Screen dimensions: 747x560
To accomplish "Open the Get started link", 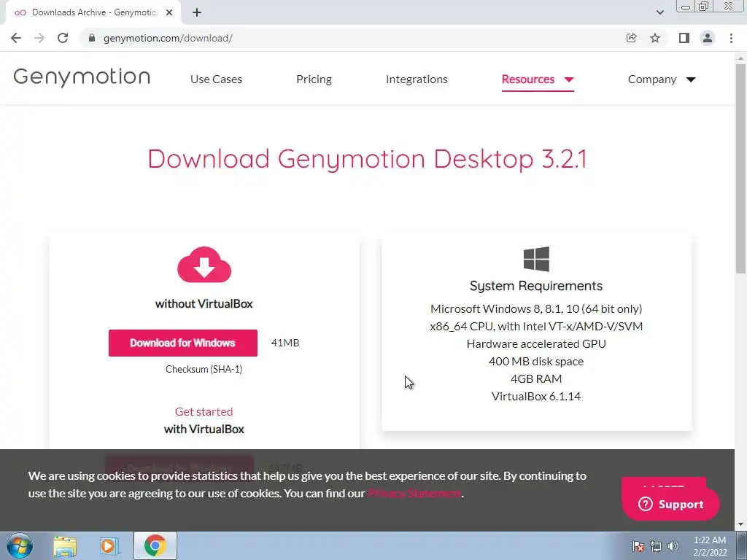I will [204, 411].
